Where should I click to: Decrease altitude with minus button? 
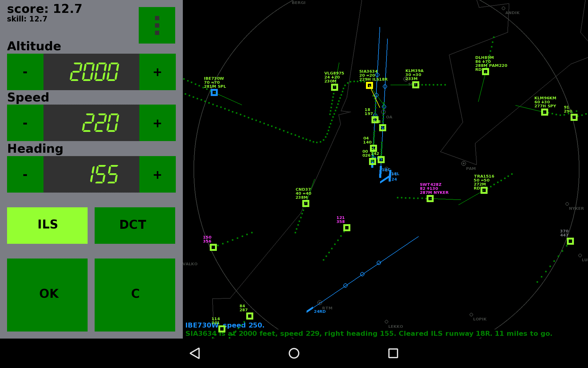[x=25, y=72]
